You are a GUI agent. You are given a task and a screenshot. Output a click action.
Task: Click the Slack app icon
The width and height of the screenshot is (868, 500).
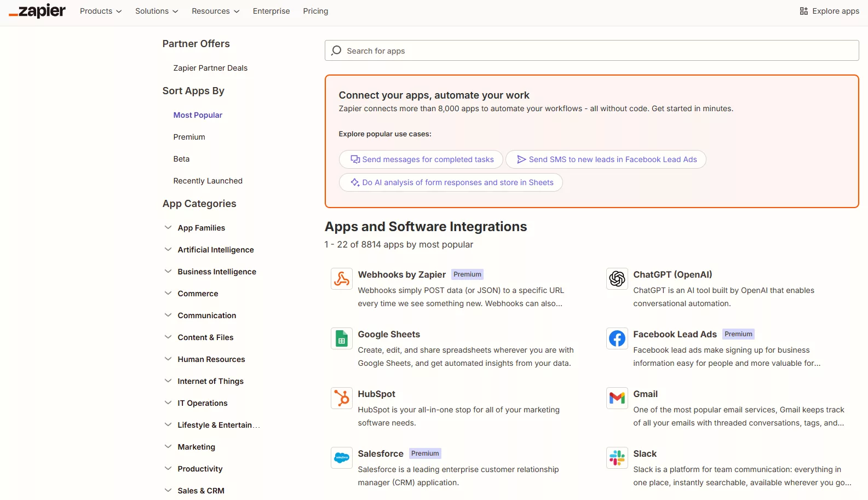click(617, 458)
